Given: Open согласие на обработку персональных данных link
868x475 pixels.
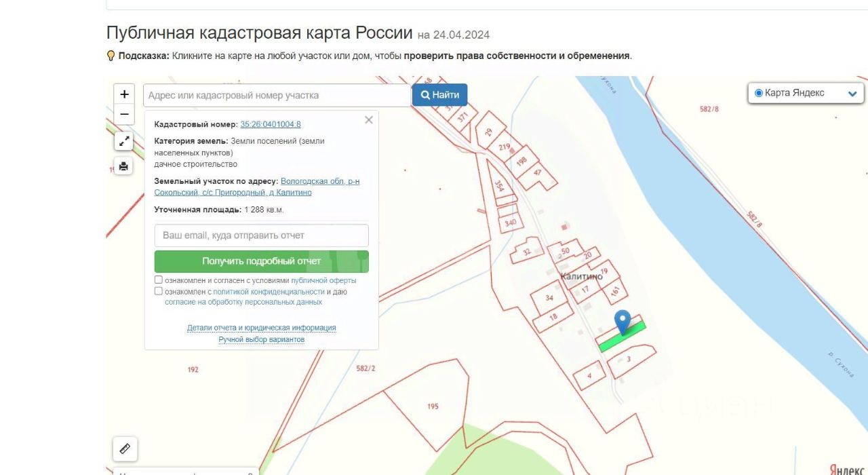Looking at the screenshot, I should 243,302.
